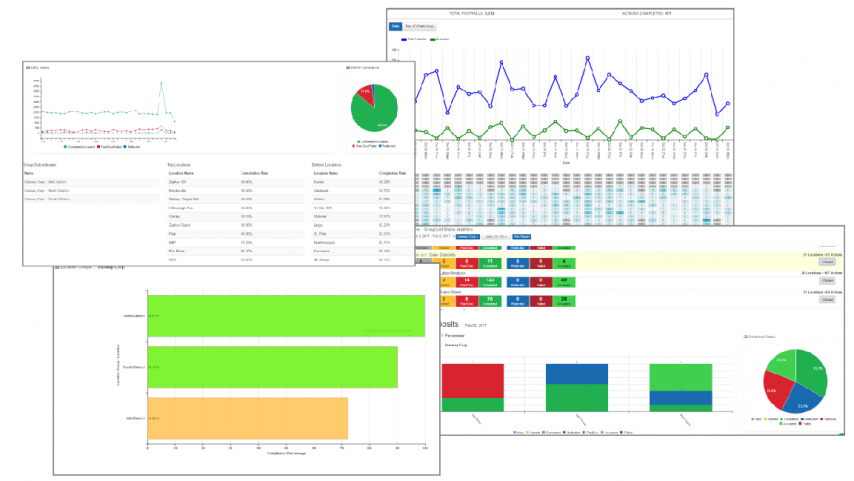Click Choose in the Labor Analysis row
The image size is (854, 481).
click(x=827, y=281)
